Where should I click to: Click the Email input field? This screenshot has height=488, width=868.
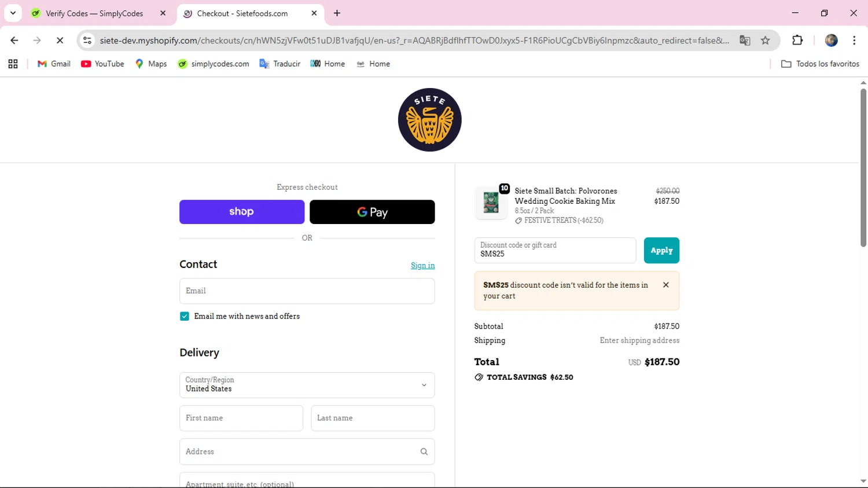click(307, 291)
